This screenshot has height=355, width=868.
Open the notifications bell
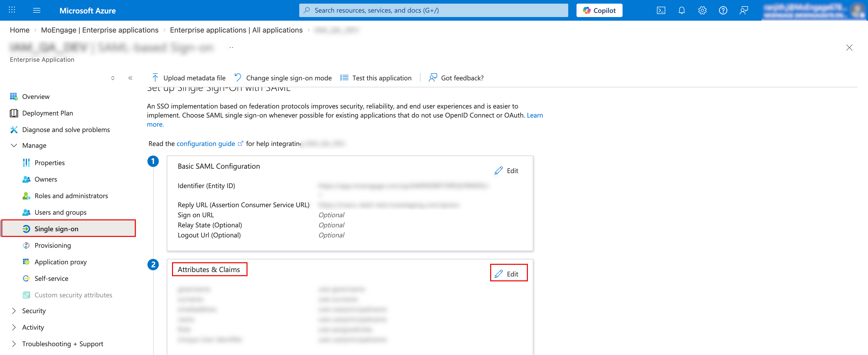tap(682, 10)
